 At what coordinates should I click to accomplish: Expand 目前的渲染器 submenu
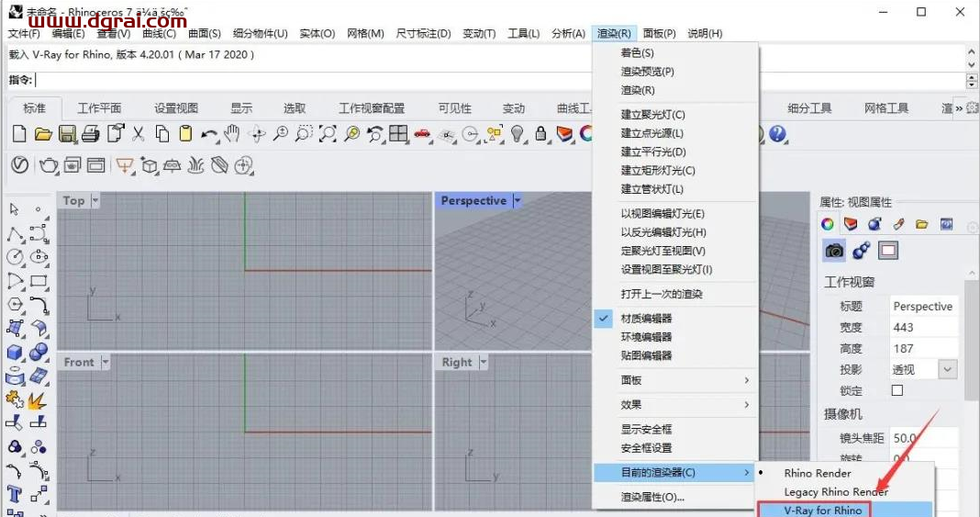coord(675,473)
